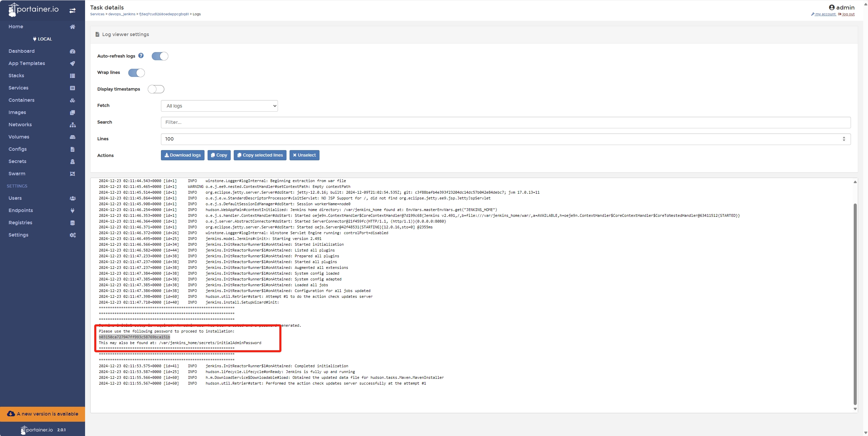Log out of Portainer
Image resolution: width=868 pixels, height=436 pixels.
pyautogui.click(x=847, y=14)
